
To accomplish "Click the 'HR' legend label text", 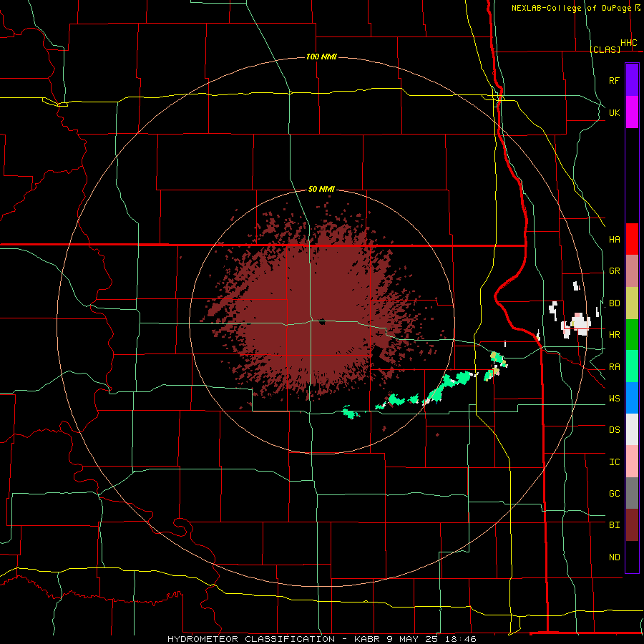I will (x=615, y=335).
